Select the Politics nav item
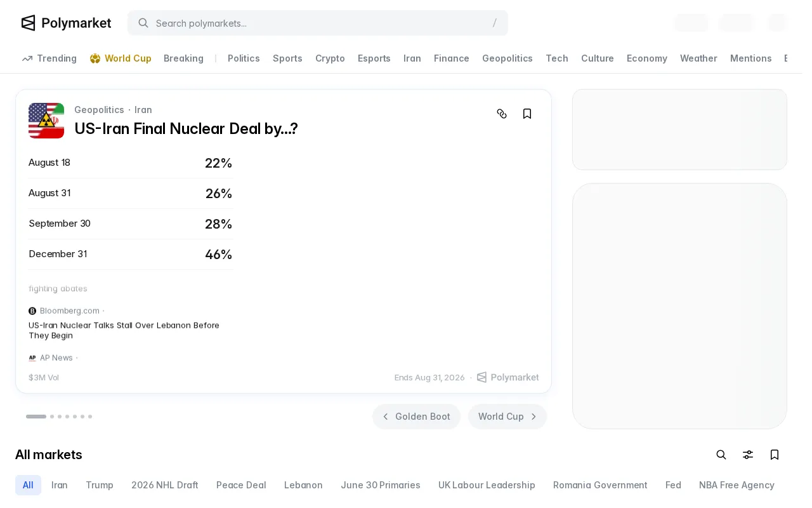This screenshot has width=812, height=508. pos(244,58)
